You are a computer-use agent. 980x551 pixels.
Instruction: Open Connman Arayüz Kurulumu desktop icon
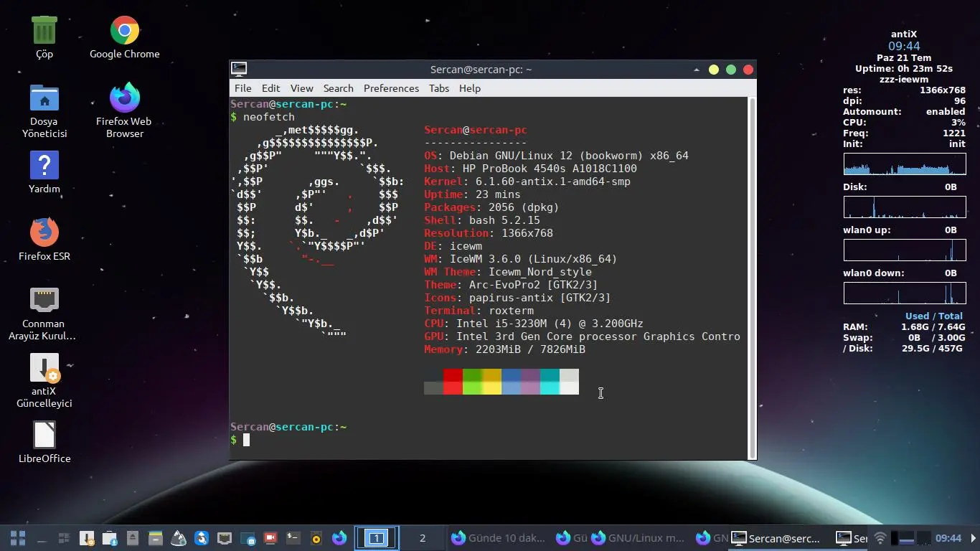pos(44,313)
